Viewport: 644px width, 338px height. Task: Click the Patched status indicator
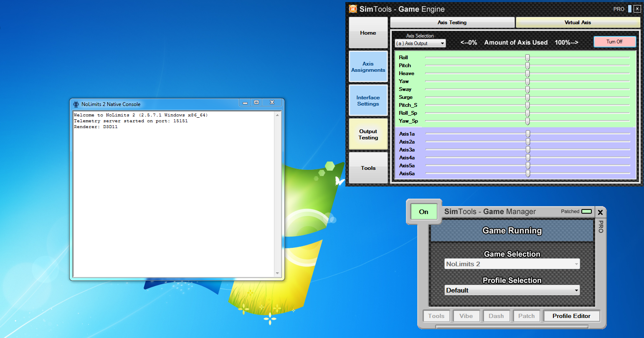point(586,212)
